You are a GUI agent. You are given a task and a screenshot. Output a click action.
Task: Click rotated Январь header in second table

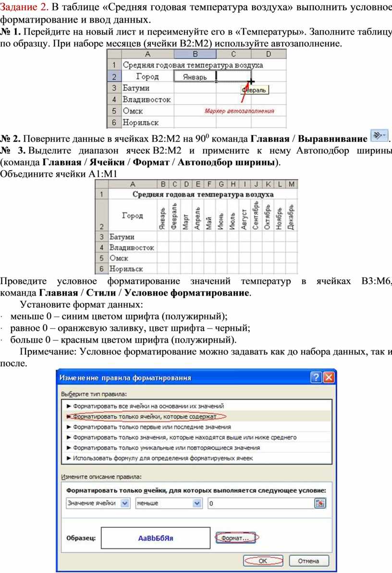click(x=162, y=215)
